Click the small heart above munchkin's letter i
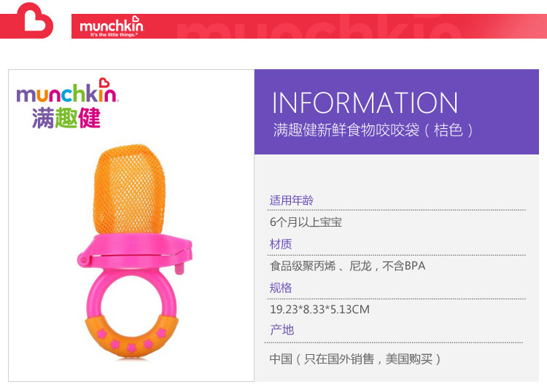The height and width of the screenshot is (392, 547). coord(104,82)
